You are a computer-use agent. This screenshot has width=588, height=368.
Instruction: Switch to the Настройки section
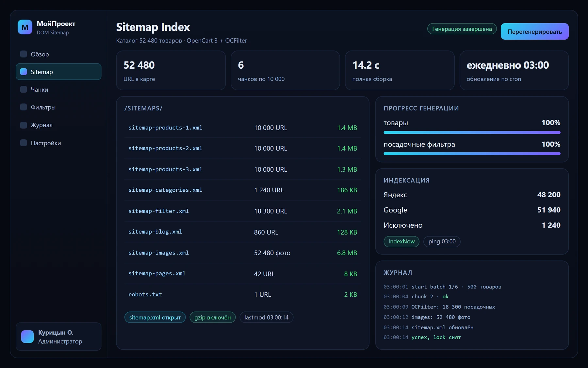tap(58, 143)
